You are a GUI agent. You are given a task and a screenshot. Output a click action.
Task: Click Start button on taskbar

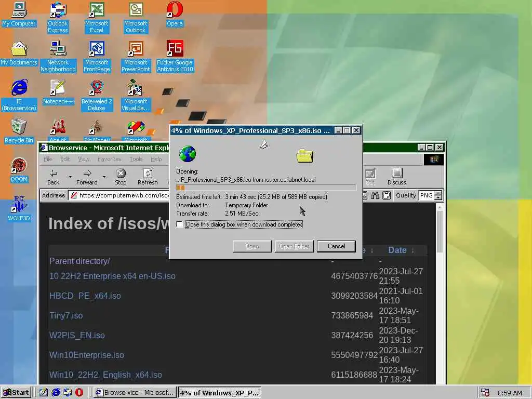coord(16,393)
